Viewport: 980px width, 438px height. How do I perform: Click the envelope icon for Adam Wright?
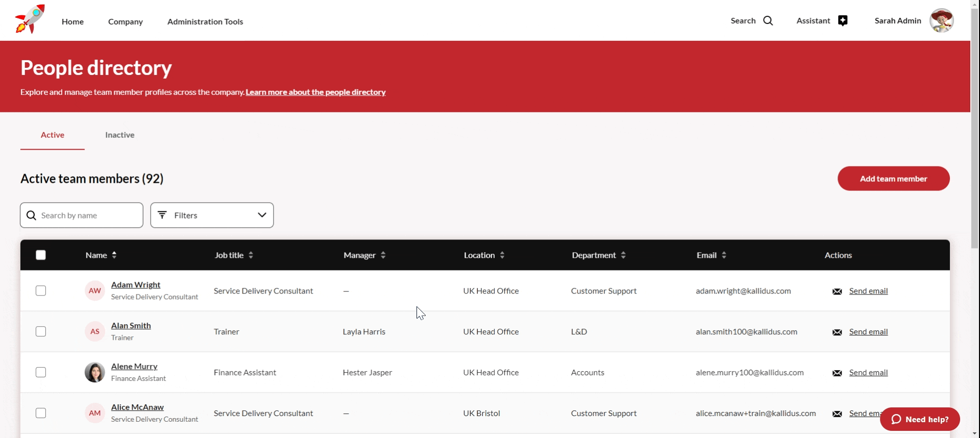click(837, 291)
